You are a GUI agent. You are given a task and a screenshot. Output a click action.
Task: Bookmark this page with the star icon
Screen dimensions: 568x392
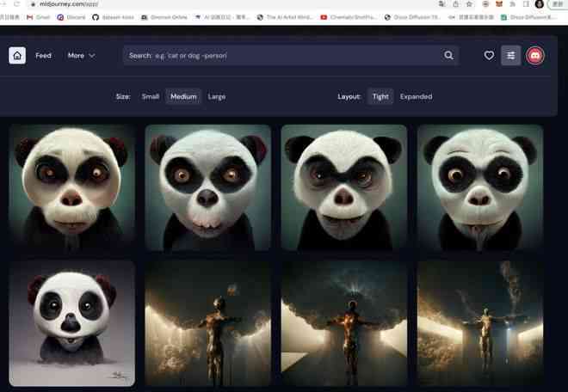[x=469, y=4]
